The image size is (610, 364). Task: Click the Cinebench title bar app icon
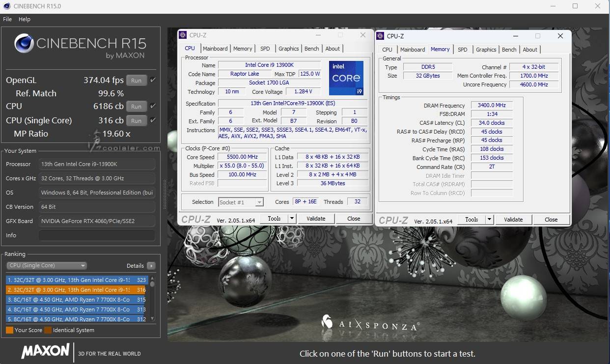7,6
